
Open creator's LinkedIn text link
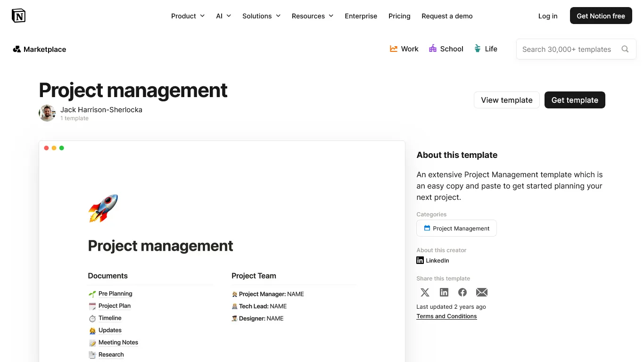[x=438, y=260]
